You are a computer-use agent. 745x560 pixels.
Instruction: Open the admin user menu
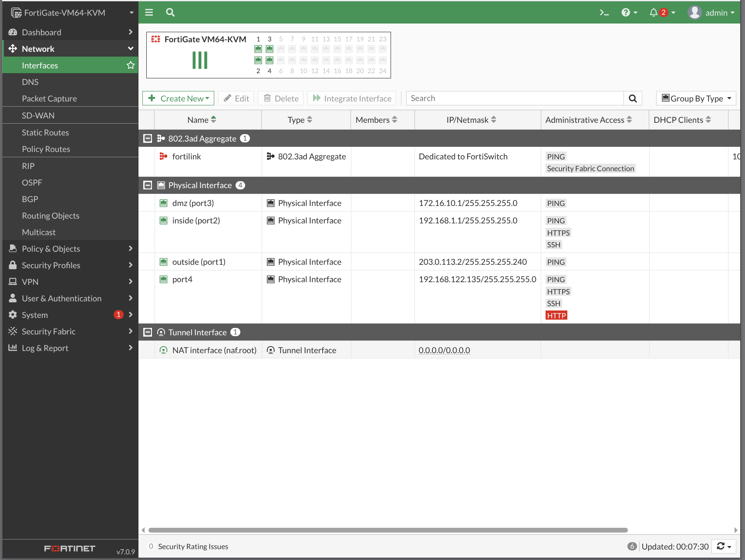click(x=711, y=13)
